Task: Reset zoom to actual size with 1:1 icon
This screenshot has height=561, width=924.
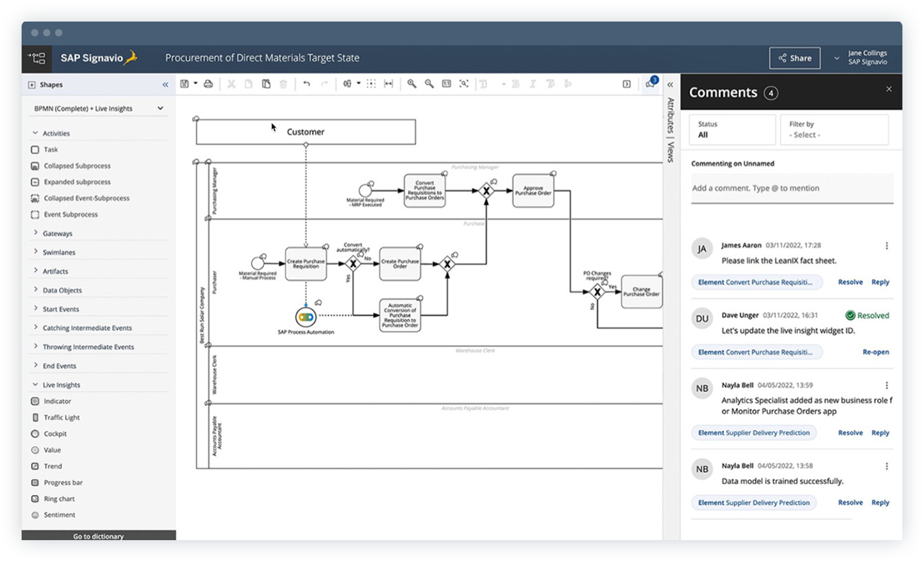Action: point(448,84)
